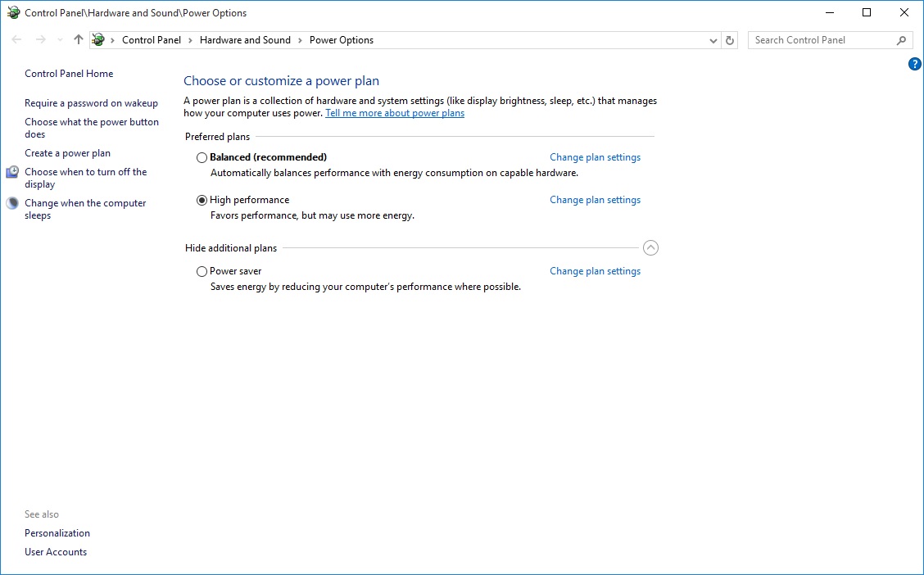
Task: Click the Search Control Panel input field
Action: 819,39
